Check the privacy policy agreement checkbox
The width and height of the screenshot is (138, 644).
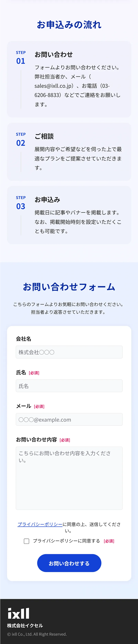(x=27, y=541)
